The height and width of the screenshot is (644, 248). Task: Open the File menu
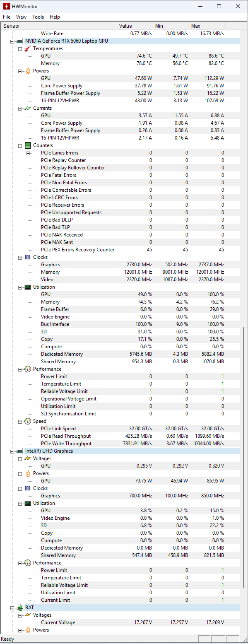coord(7,17)
